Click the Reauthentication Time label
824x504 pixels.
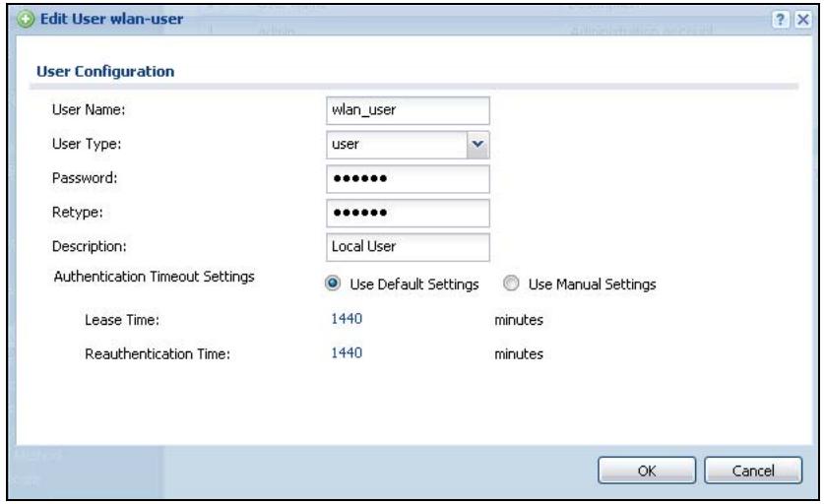pos(158,353)
